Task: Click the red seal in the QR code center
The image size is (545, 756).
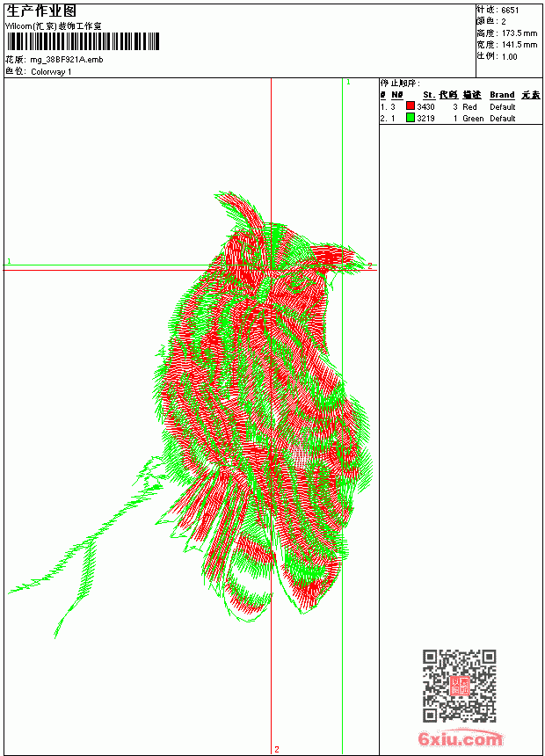Action: (460, 686)
